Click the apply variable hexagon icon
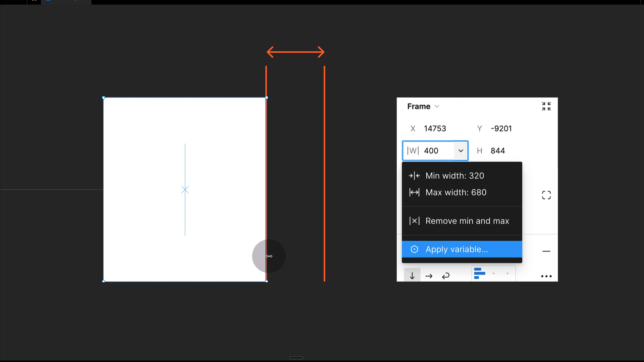The image size is (644, 362). [414, 249]
